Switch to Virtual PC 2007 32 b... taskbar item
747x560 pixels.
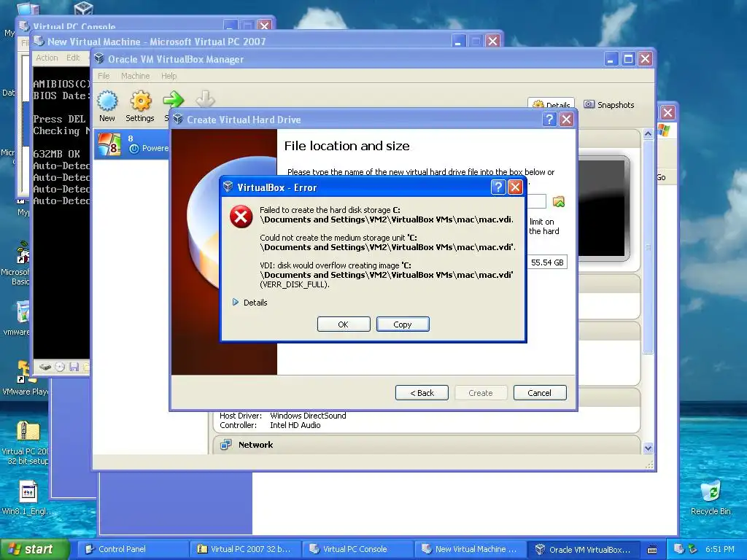245,549
